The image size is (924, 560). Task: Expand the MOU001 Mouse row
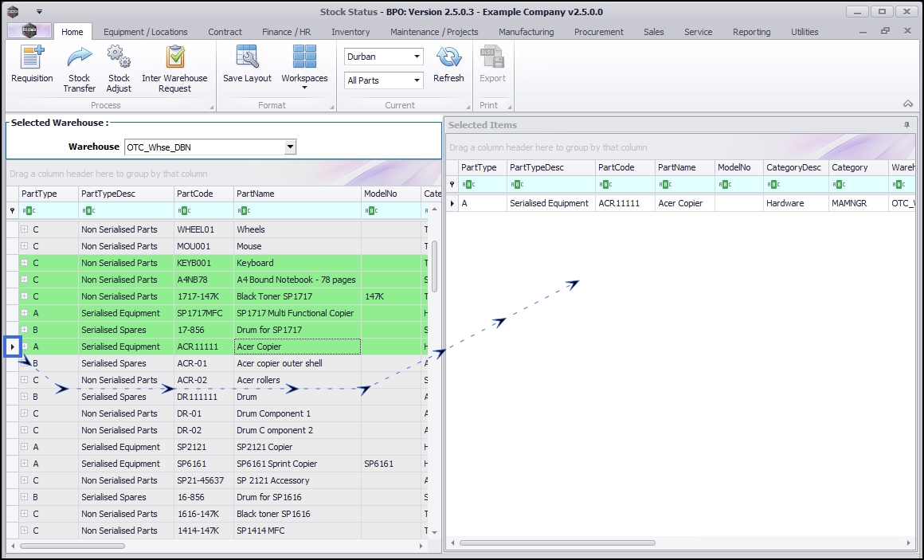click(24, 246)
